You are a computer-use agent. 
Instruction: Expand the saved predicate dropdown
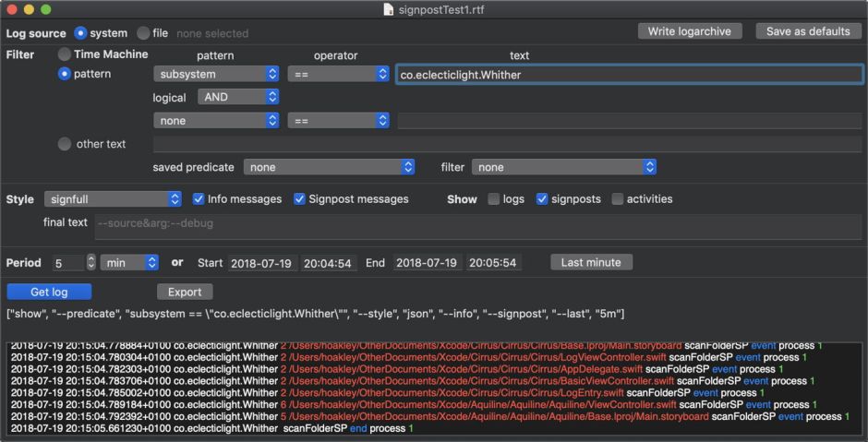(329, 167)
